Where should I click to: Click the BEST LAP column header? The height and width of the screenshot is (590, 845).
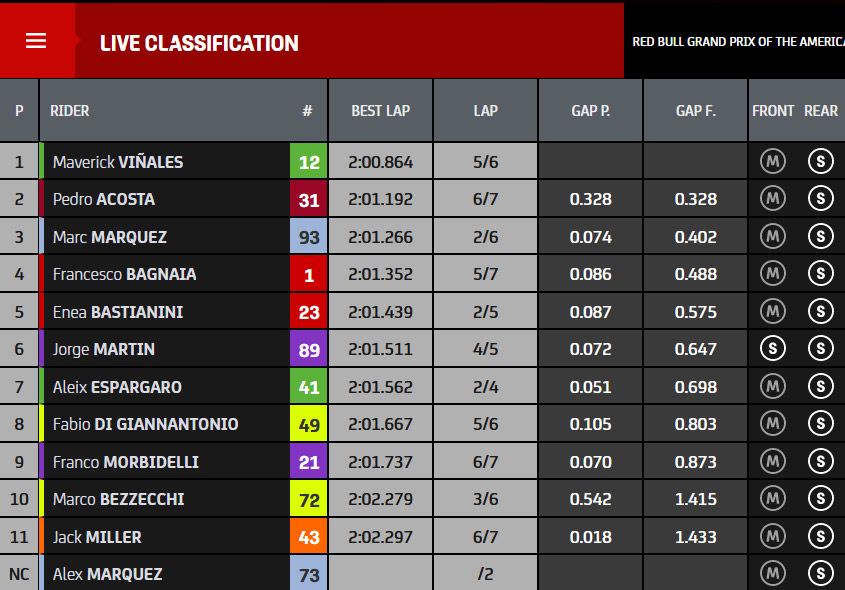pyautogui.click(x=380, y=110)
